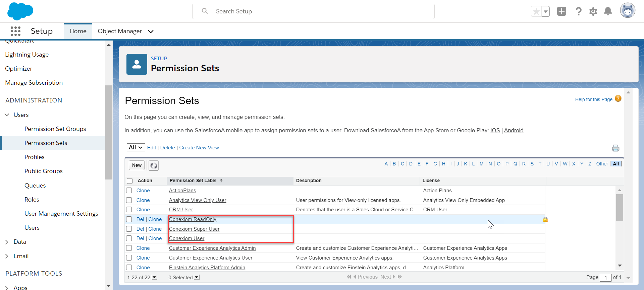Select Profiles in the sidebar
Viewport: 644px width, 290px height.
coord(34,157)
